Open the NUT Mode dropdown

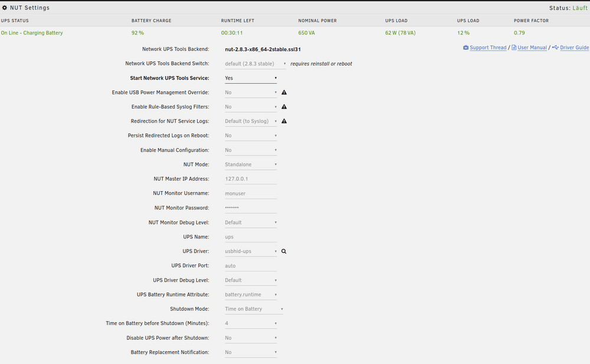pos(251,164)
